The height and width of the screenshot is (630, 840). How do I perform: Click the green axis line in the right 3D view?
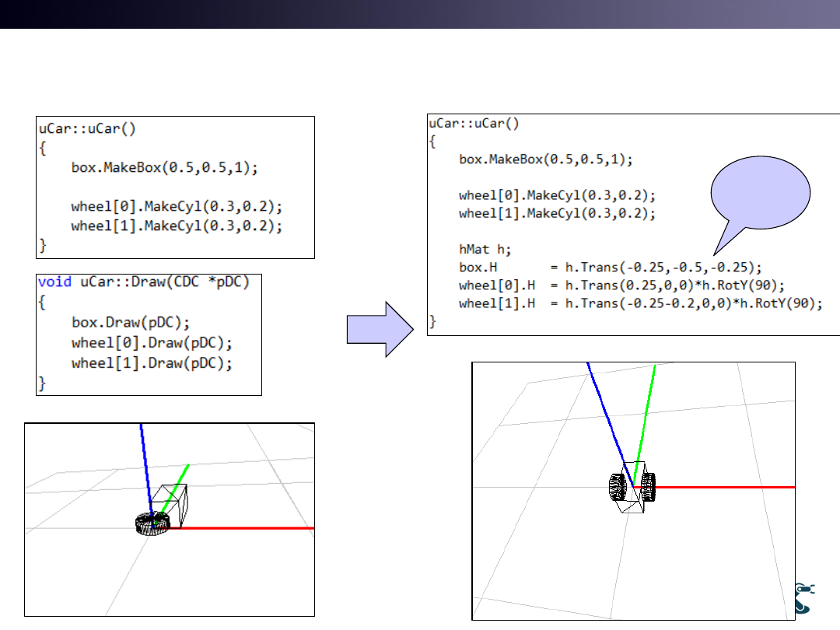(x=647, y=420)
